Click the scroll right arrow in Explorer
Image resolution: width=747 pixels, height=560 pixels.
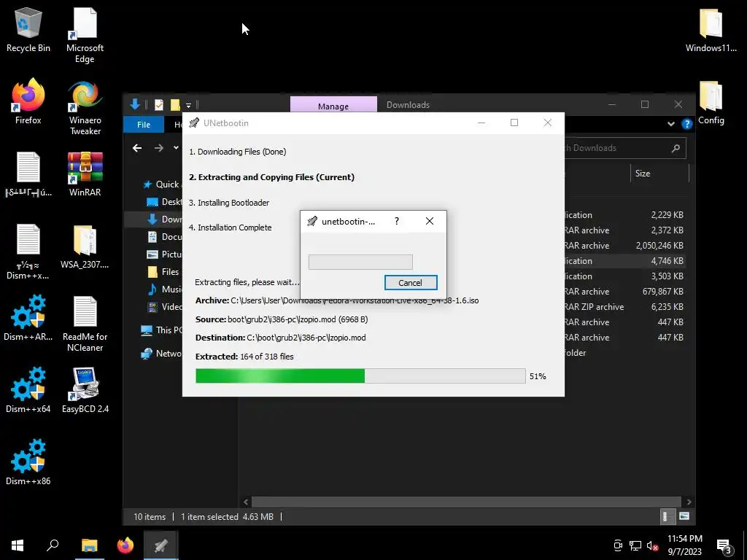(689, 502)
